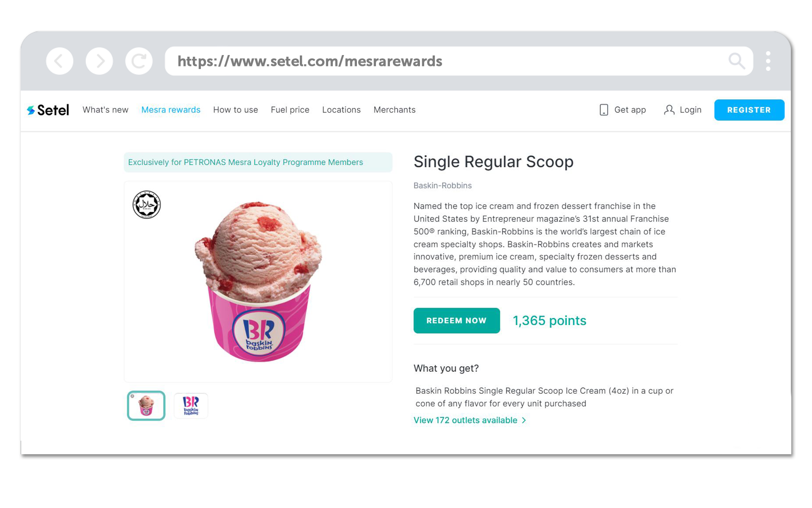The image size is (812, 508).
Task: Click the phone icon beside Get app
Action: 604,110
